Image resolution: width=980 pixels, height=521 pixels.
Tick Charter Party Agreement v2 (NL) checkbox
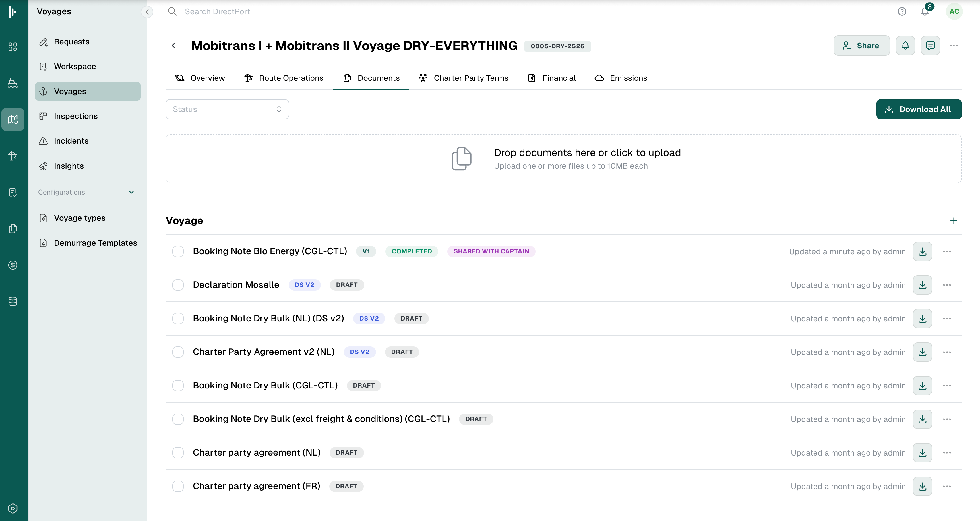pos(178,352)
